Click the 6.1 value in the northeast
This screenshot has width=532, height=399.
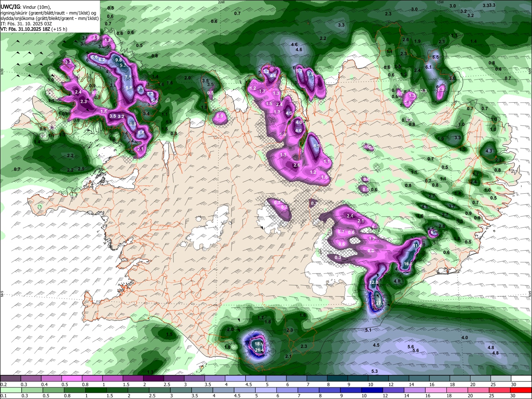429,67
